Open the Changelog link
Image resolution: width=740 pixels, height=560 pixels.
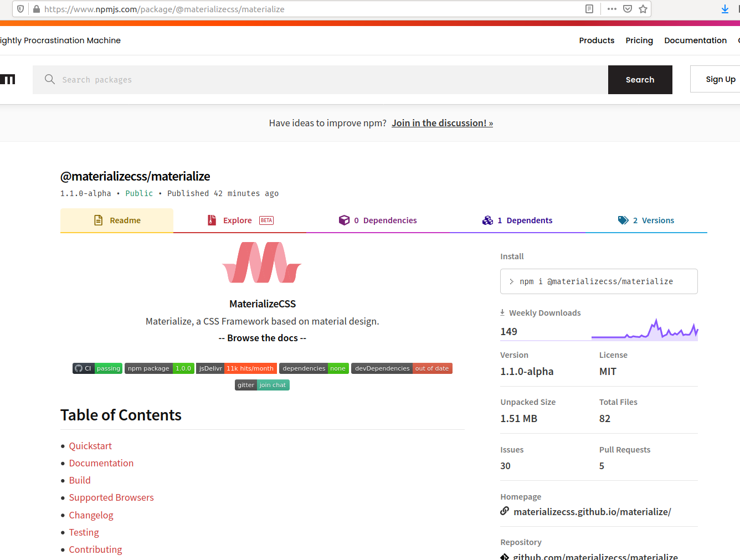[91, 515]
